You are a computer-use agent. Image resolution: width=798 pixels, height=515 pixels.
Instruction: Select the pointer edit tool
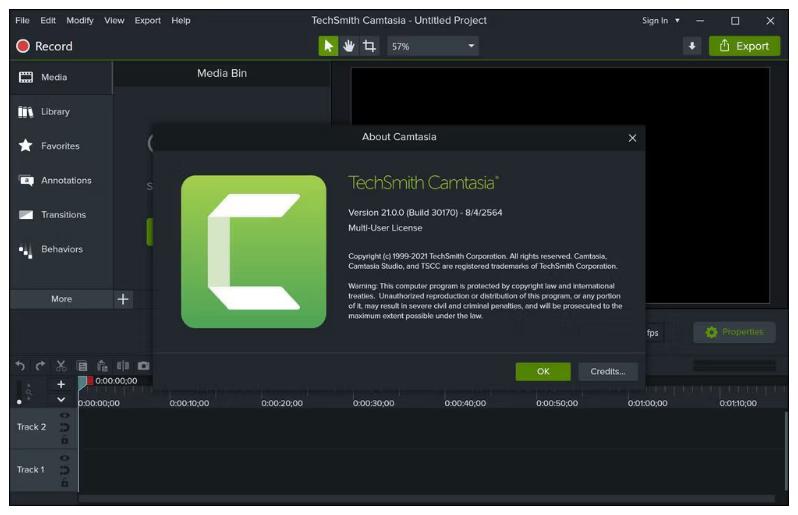coord(328,46)
